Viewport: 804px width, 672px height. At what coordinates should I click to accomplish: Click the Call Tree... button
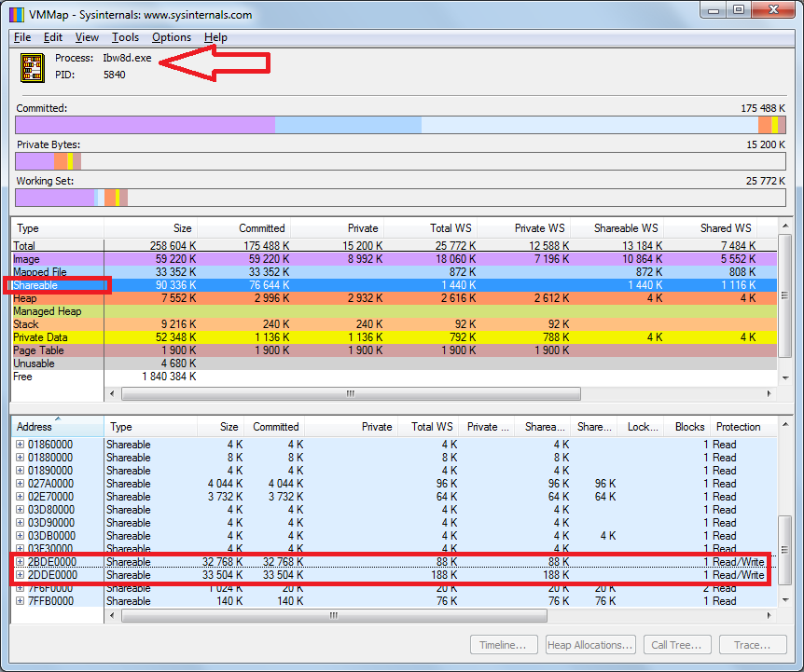point(676,645)
